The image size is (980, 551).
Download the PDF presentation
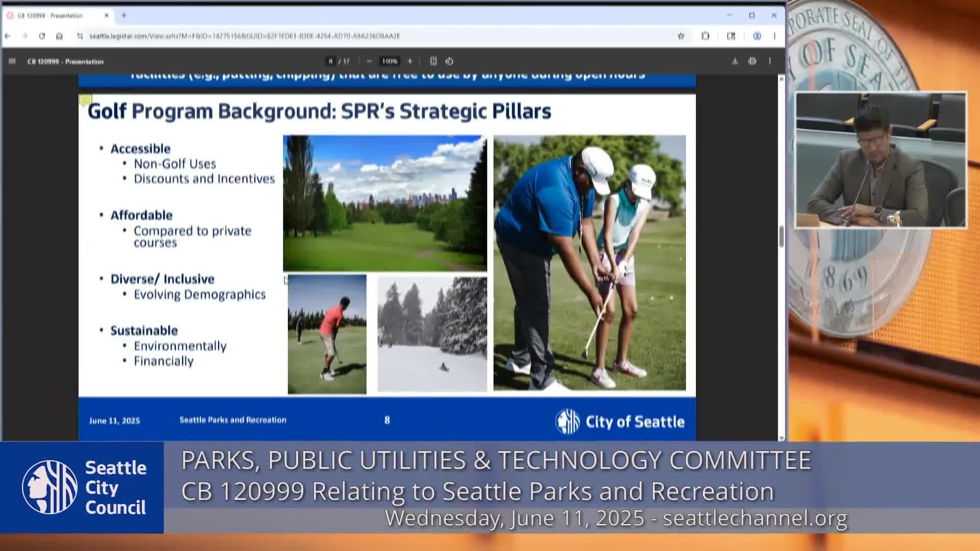(x=735, y=61)
